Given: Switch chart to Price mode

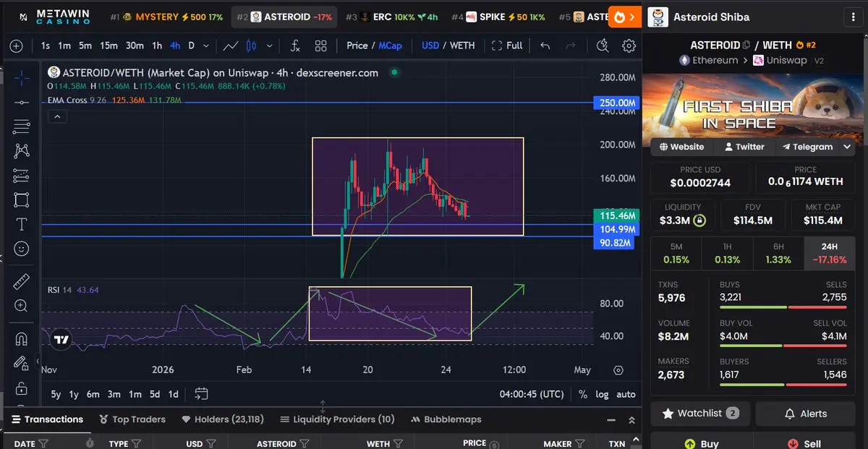Looking at the screenshot, I should 357,46.
